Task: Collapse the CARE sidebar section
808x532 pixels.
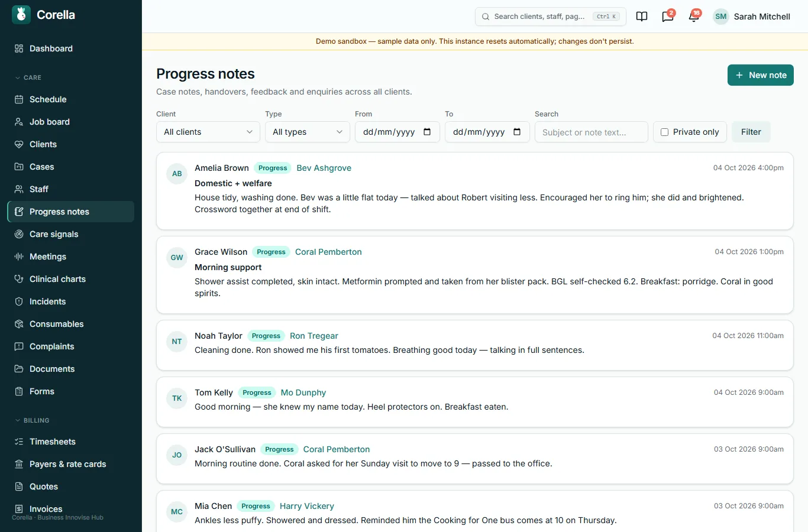Action: coord(28,77)
